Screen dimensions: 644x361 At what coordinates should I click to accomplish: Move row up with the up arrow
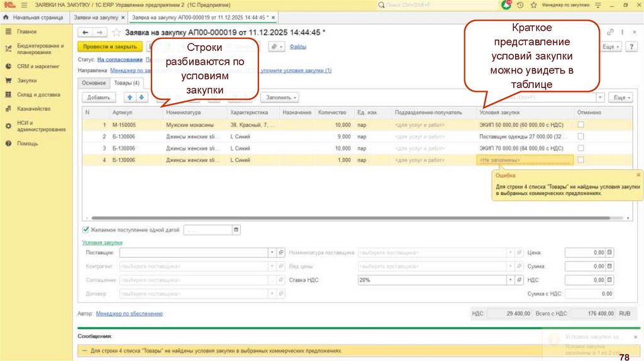130,97
